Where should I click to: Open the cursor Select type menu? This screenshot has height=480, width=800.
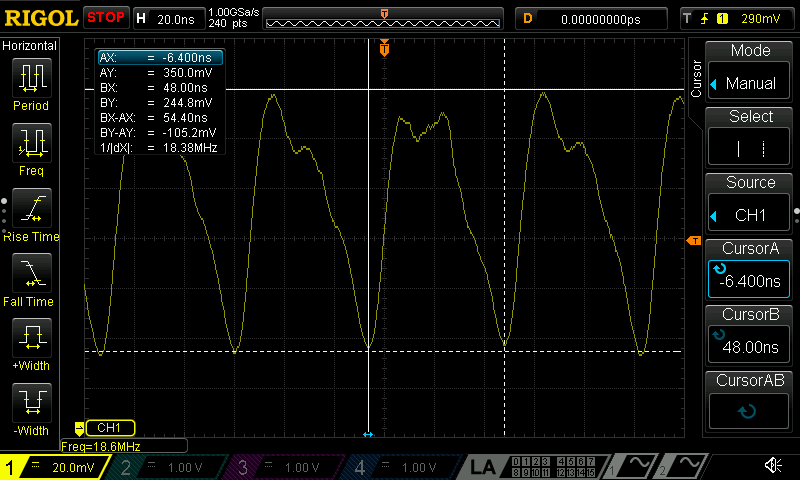750,136
